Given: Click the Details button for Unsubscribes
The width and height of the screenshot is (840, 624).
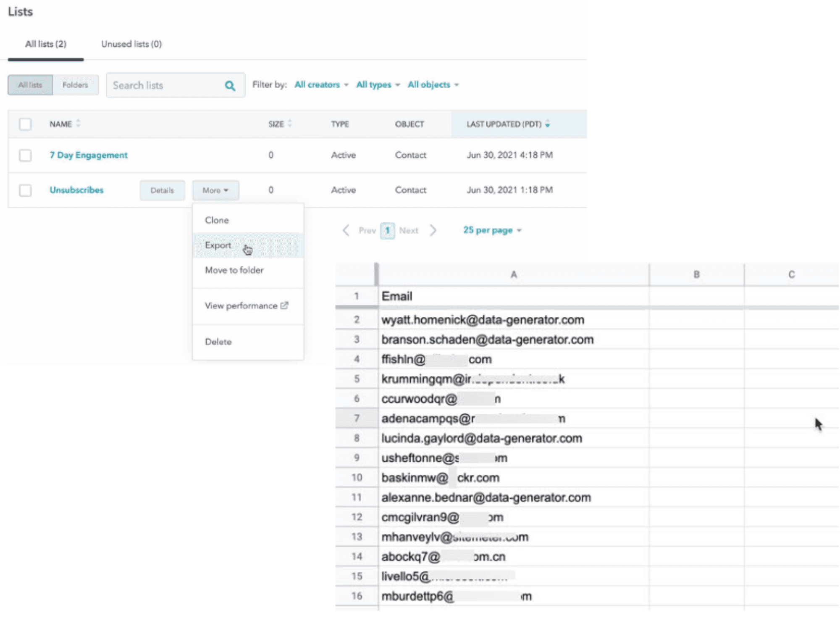Looking at the screenshot, I should click(162, 190).
